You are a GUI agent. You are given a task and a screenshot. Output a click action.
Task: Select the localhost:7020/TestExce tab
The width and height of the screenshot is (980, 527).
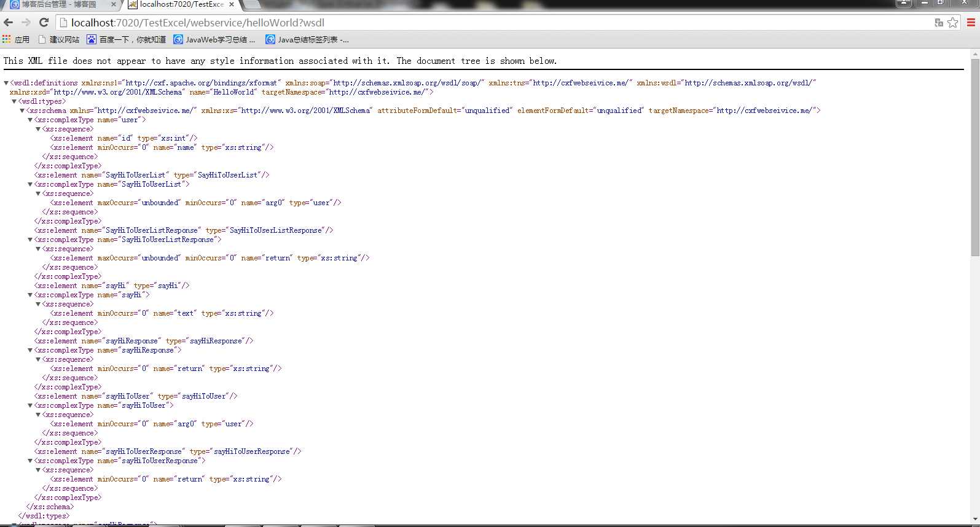tap(182, 5)
